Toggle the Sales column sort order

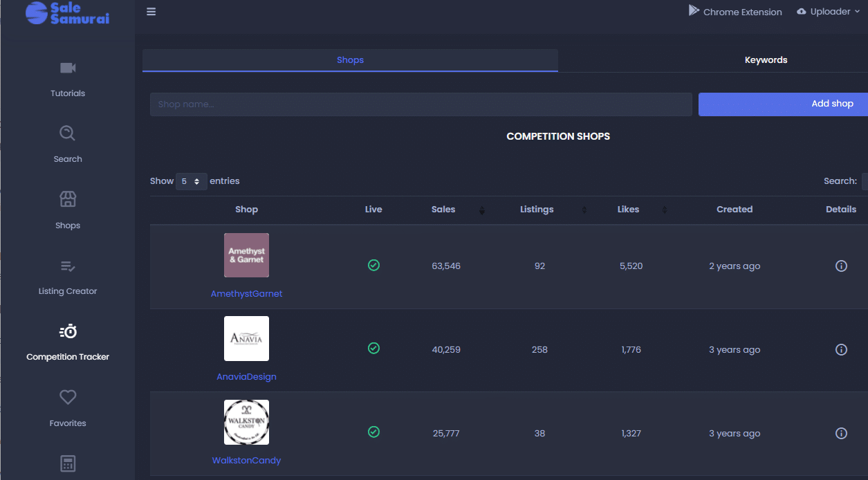[481, 210]
